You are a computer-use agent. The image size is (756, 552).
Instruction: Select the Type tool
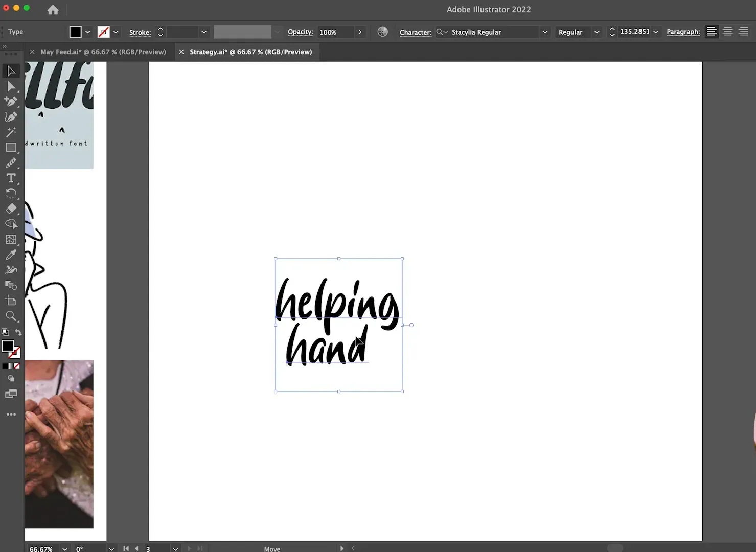11,178
